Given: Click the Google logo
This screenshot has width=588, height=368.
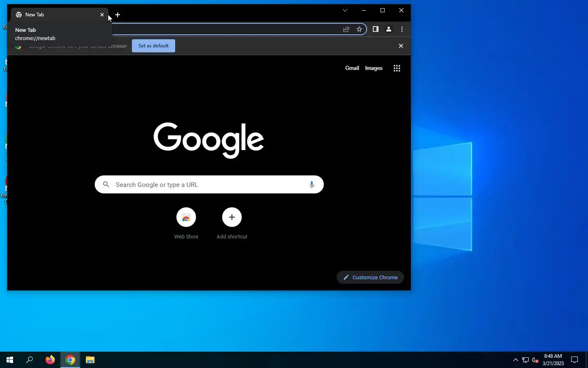Looking at the screenshot, I should [209, 140].
